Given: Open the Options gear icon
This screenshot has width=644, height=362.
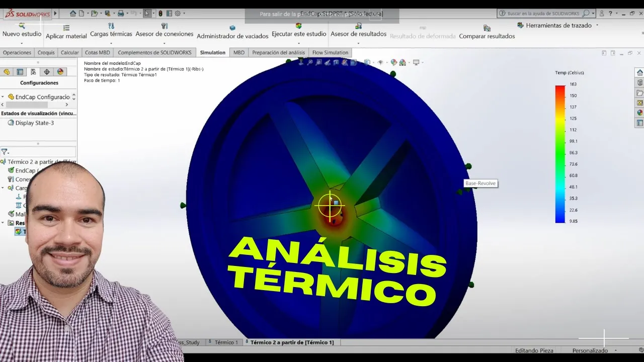Looking at the screenshot, I should click(x=177, y=14).
